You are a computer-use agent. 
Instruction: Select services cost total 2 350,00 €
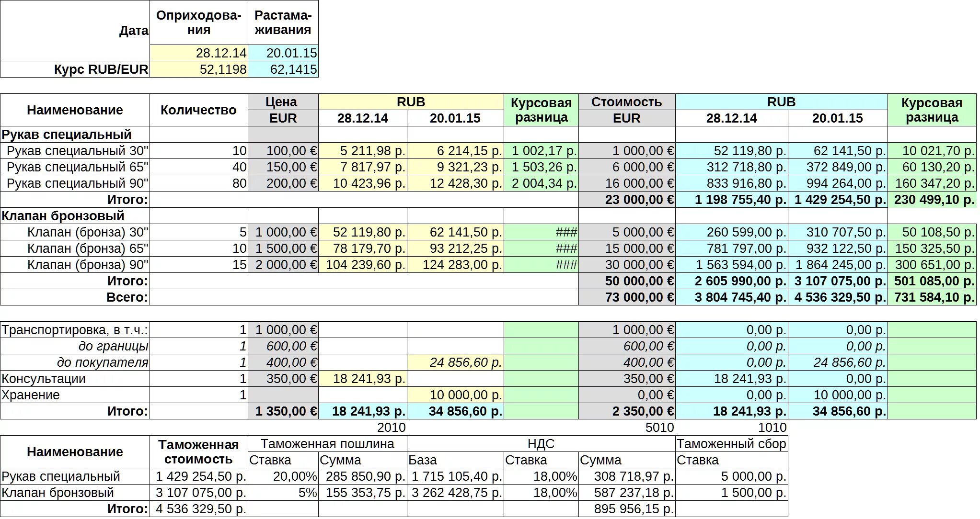[x=627, y=411]
